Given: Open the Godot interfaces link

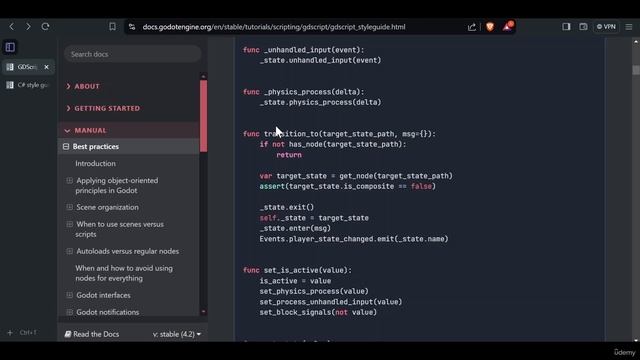Looking at the screenshot, I should [x=103, y=295].
